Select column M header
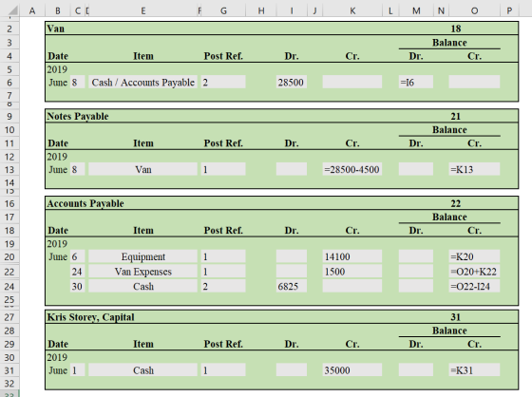This screenshot has width=532, height=397. coord(416,10)
